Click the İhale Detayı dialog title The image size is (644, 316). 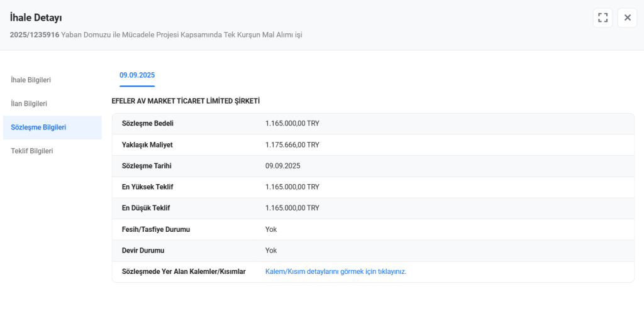pos(36,18)
